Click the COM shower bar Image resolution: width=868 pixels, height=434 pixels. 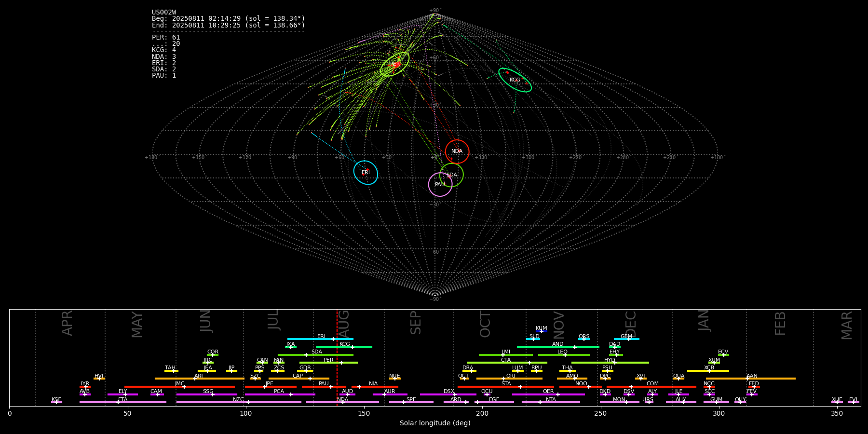point(651,387)
